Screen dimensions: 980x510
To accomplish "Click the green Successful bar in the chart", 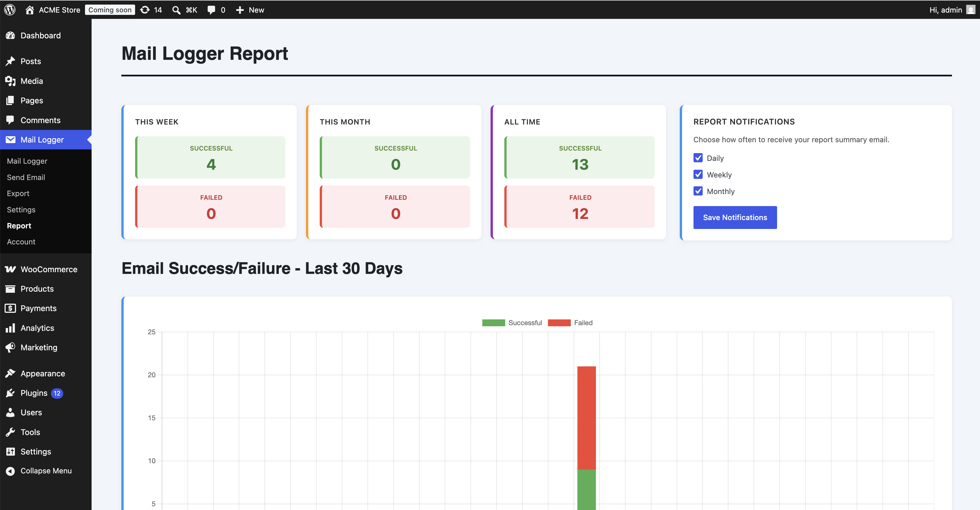I will pos(586,490).
